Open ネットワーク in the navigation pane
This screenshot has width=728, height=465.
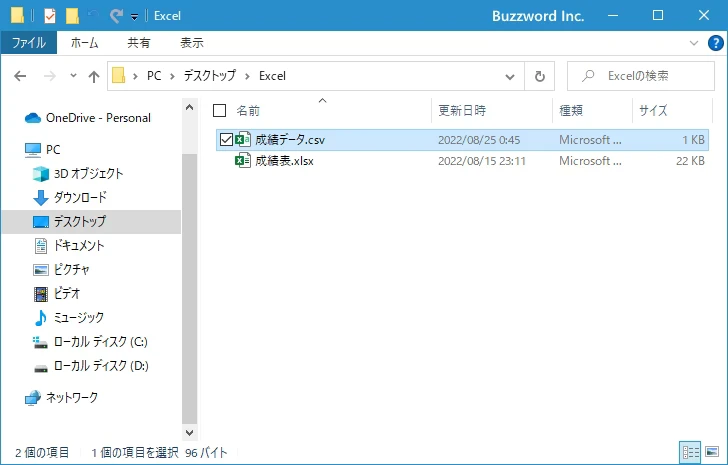pyautogui.click(x=72, y=398)
